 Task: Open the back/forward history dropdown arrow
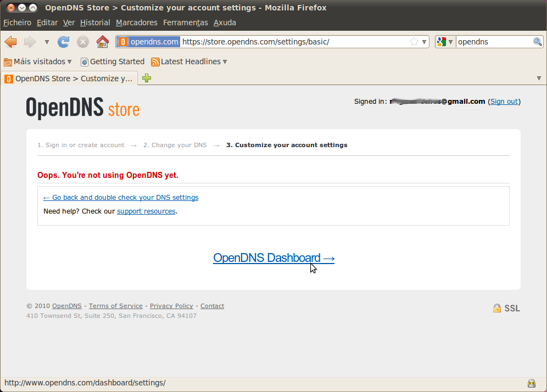(x=47, y=42)
